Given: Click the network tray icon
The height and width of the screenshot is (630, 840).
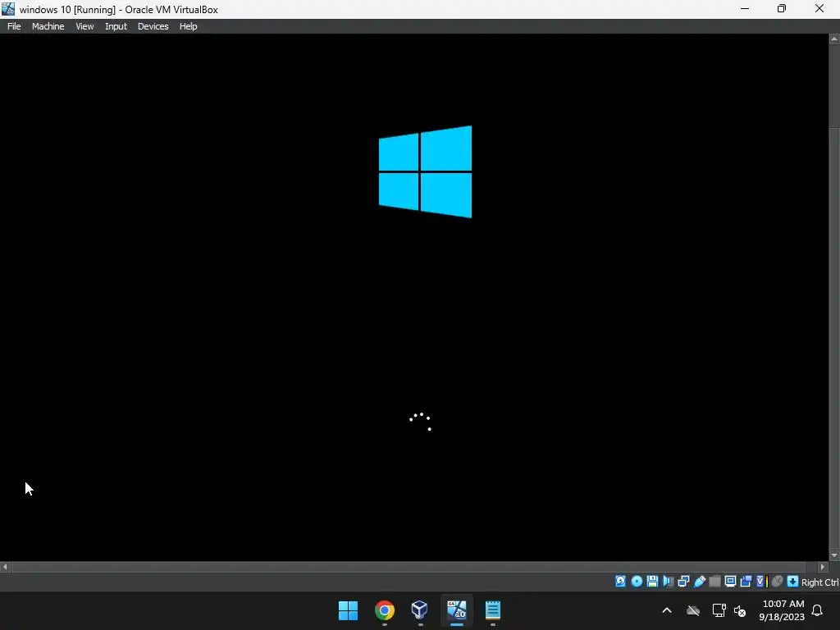Looking at the screenshot, I should point(719,610).
